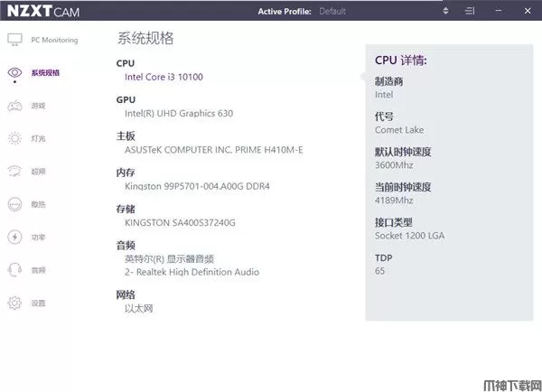
Task: Switch to mini mode with the three-lines icon
Action: pos(470,11)
